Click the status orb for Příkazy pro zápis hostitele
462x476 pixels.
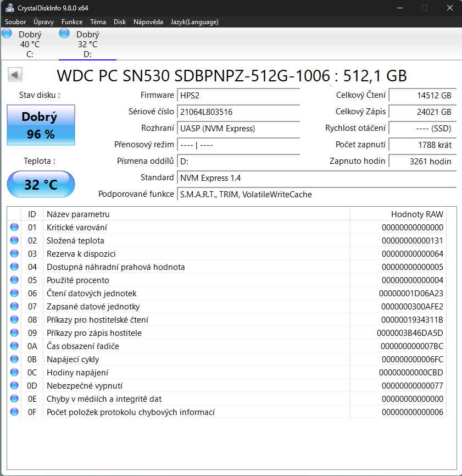tap(14, 333)
